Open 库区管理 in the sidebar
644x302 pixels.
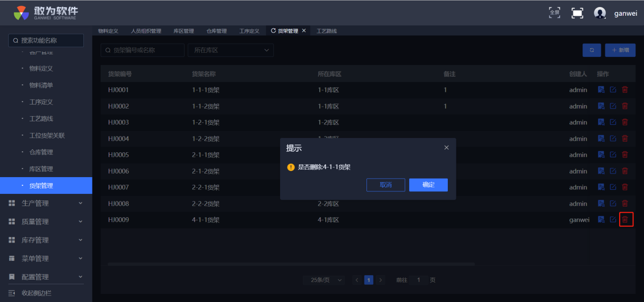41,169
